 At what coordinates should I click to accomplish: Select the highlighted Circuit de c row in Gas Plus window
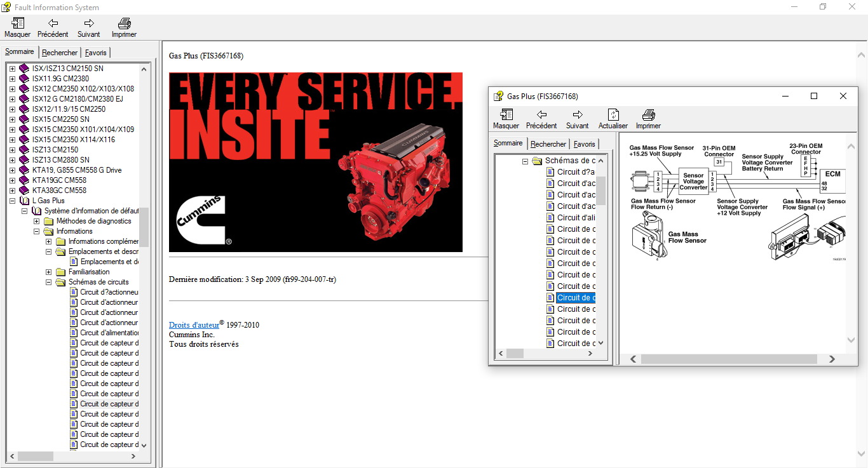pos(576,298)
